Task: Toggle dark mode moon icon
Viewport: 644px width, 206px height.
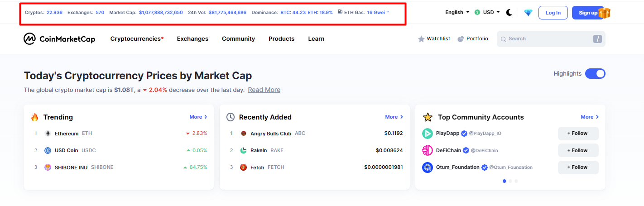Action: pos(509,13)
